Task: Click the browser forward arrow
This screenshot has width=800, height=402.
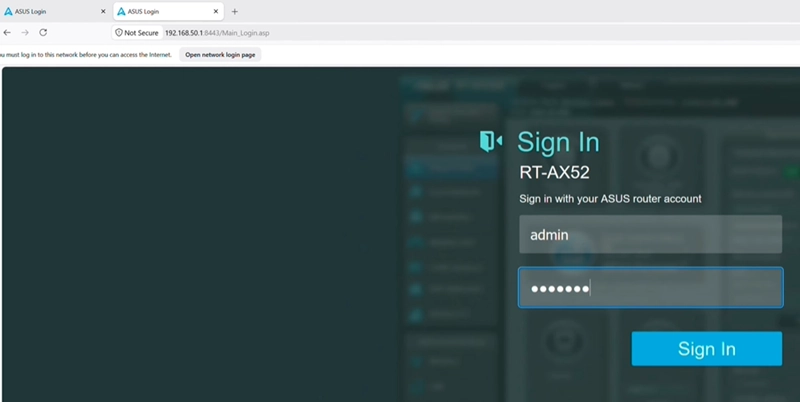Action: [x=25, y=33]
